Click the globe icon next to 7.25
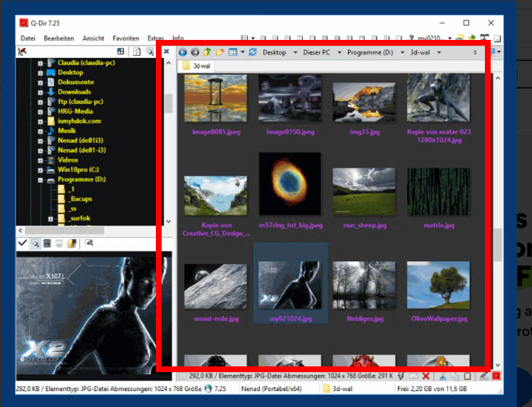 [208, 389]
